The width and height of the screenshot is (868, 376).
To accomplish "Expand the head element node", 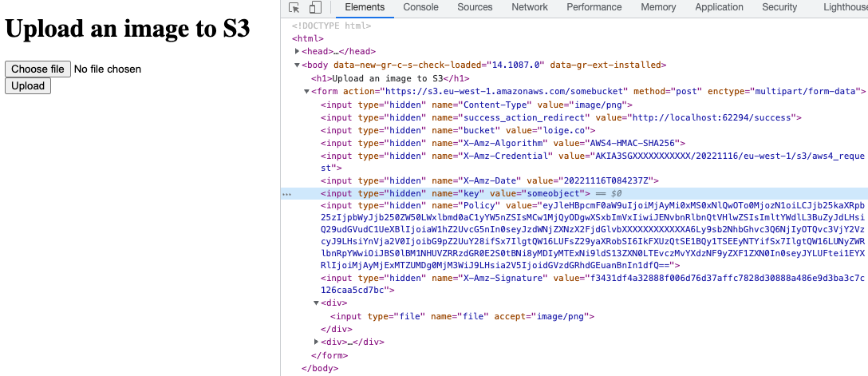I will pos(298,51).
